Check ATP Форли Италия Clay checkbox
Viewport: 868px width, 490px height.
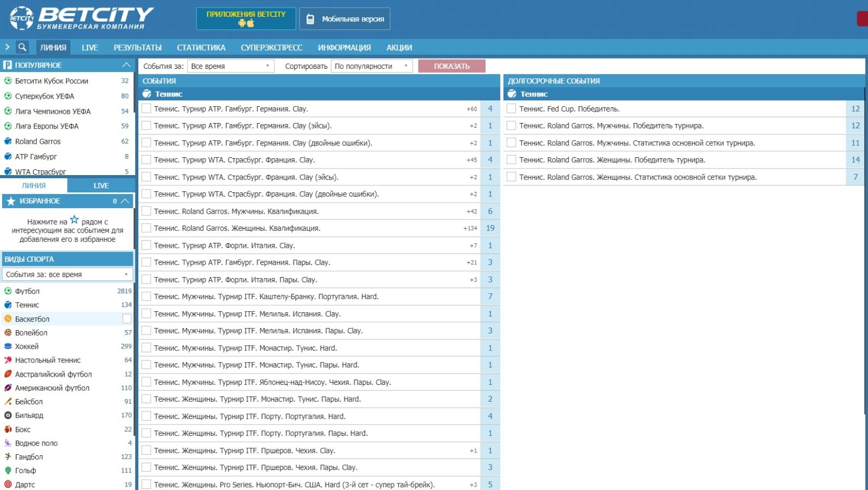(146, 245)
